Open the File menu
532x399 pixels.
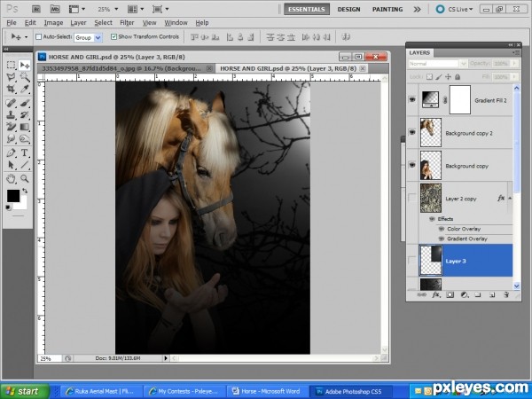pyautogui.click(x=12, y=23)
